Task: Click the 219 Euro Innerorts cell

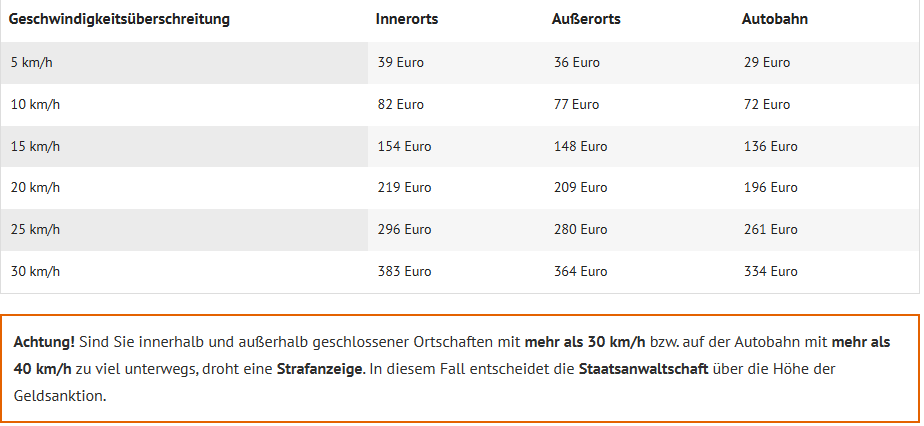Action: (404, 188)
